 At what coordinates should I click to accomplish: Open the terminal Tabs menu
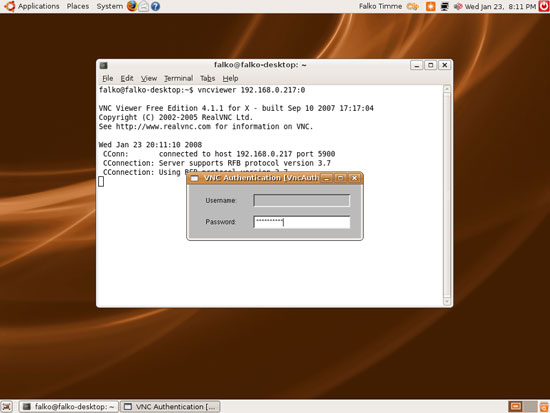(x=207, y=78)
